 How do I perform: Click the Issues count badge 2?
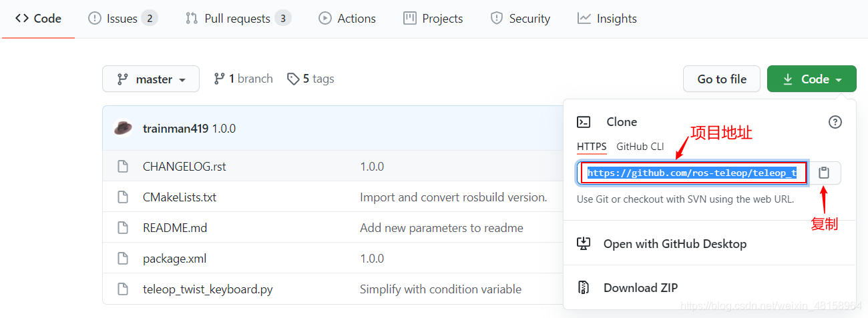coord(150,19)
